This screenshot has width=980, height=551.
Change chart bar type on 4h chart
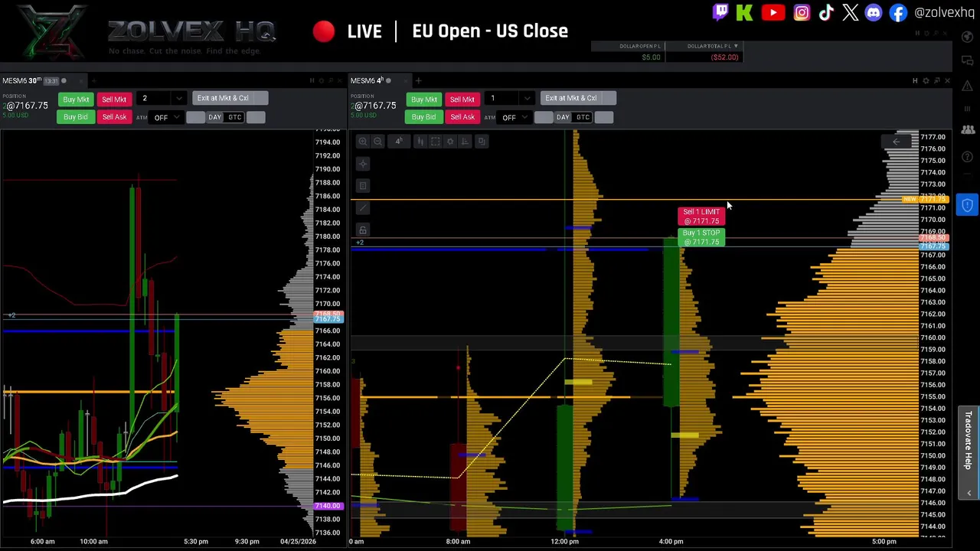click(420, 142)
